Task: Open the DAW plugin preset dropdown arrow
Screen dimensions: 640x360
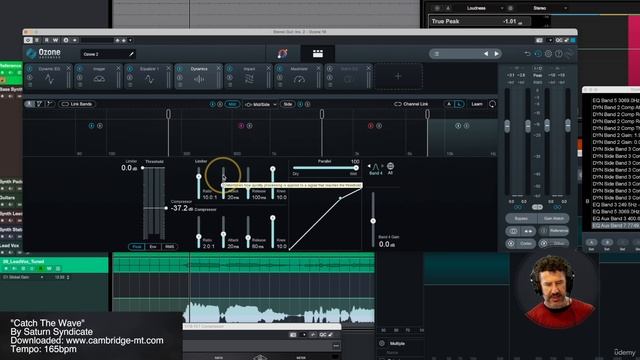Action: click(x=130, y=40)
